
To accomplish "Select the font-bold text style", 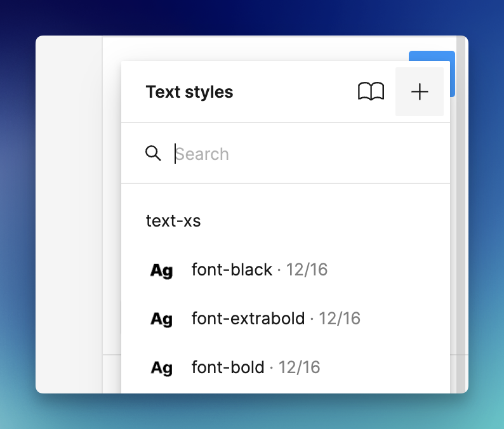I will point(228,367).
